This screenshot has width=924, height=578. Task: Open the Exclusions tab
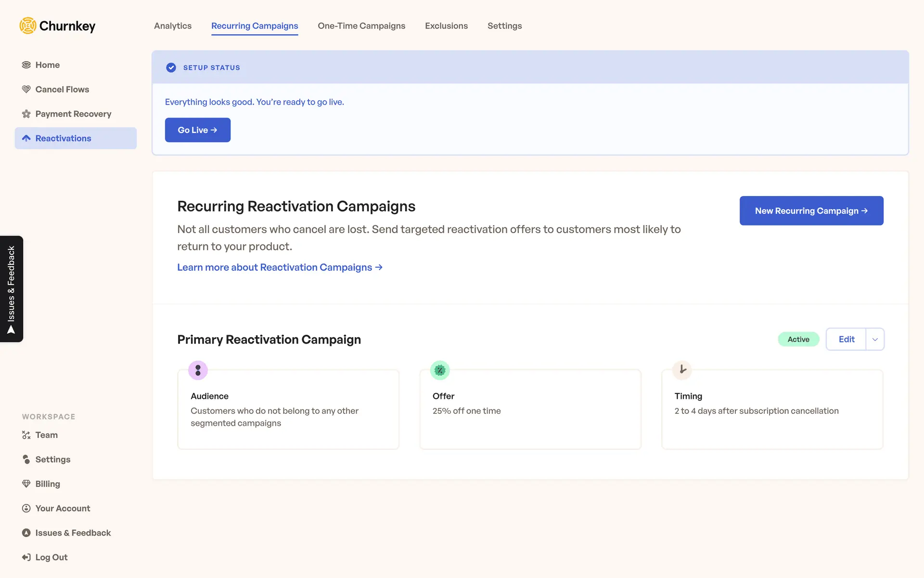click(446, 26)
